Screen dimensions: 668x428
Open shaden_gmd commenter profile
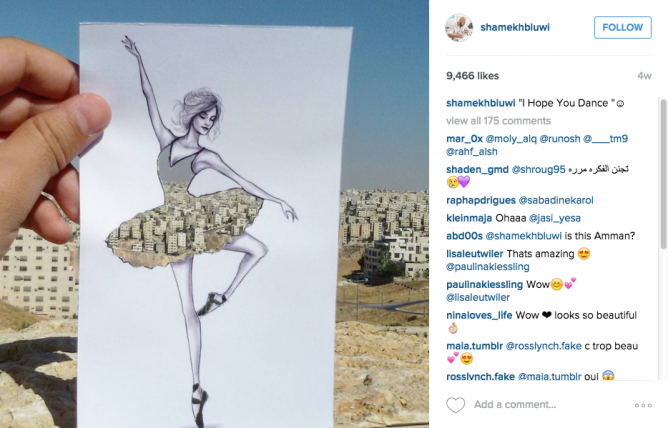pos(477,169)
